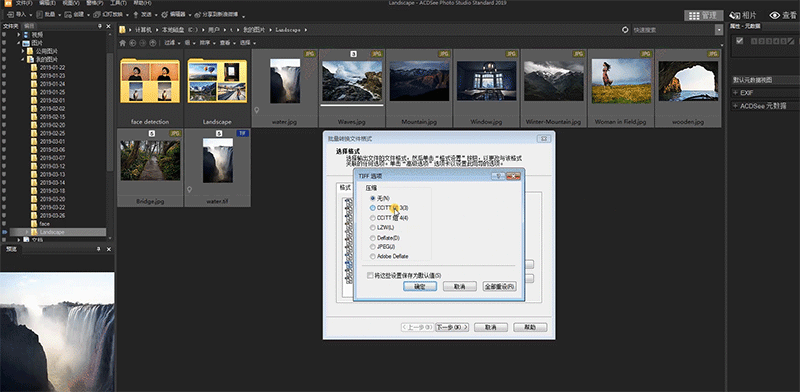Select the 2019-01-22 folder in tree
This screenshot has width=800, height=392.
52,67
